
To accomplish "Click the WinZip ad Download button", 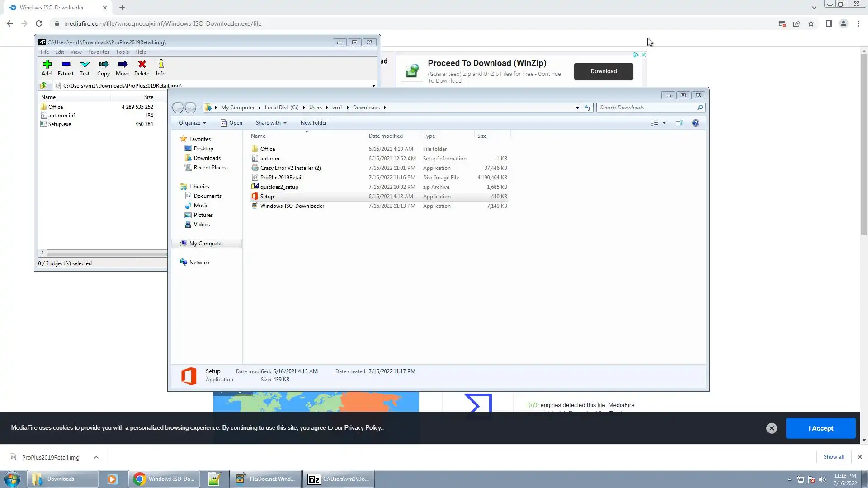I will point(603,71).
